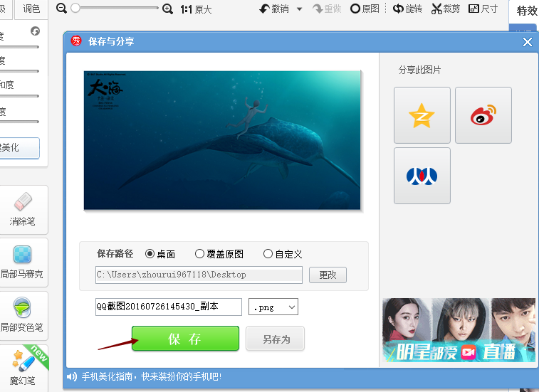Share to Sina Weibo icon

pyautogui.click(x=483, y=115)
